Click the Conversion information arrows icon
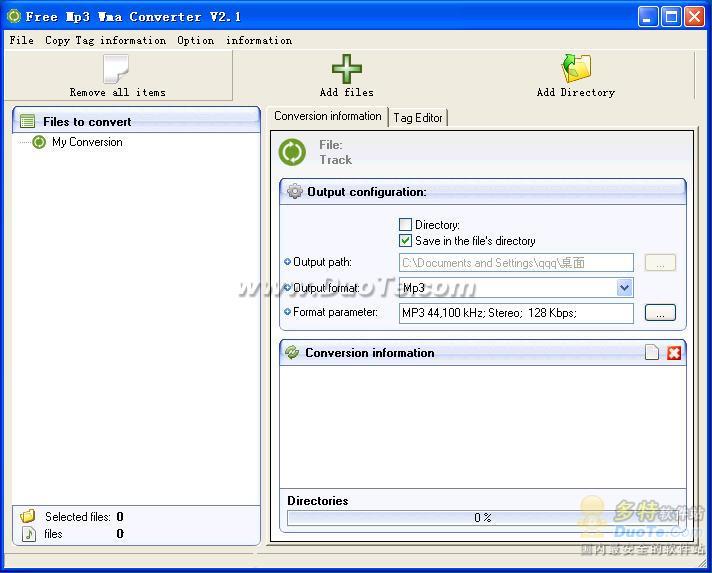The image size is (712, 573). click(292, 352)
